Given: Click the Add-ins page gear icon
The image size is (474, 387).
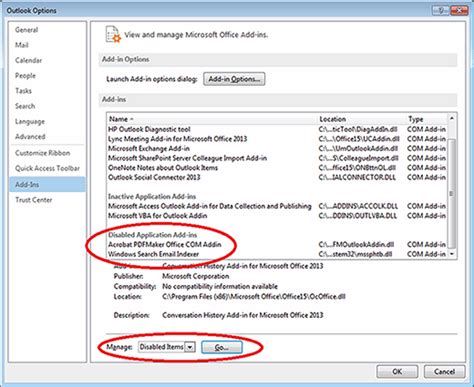Looking at the screenshot, I should pos(113,35).
